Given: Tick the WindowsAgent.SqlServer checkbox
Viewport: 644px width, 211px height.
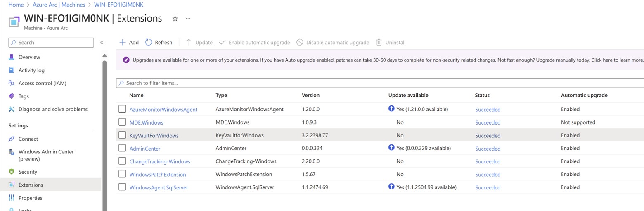Looking at the screenshot, I should click(x=122, y=187).
